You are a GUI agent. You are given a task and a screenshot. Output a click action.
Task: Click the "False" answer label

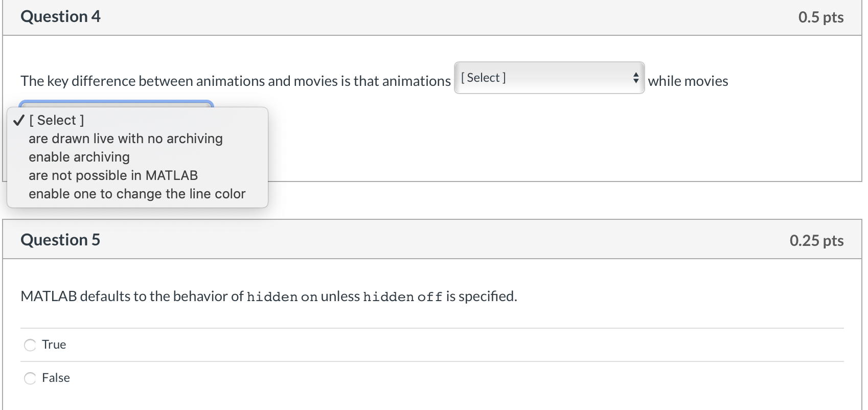pyautogui.click(x=56, y=378)
